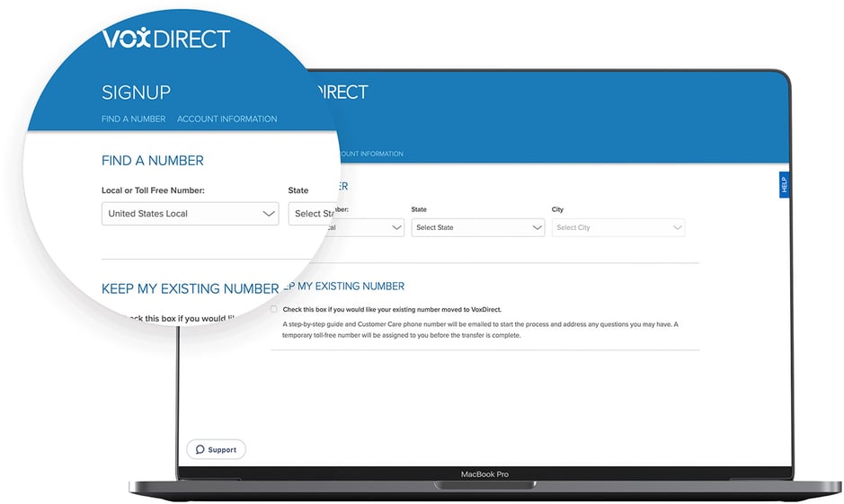Select the 'Local or Toll Free Number:' label
Screen dimensions: 844x504
154,190
